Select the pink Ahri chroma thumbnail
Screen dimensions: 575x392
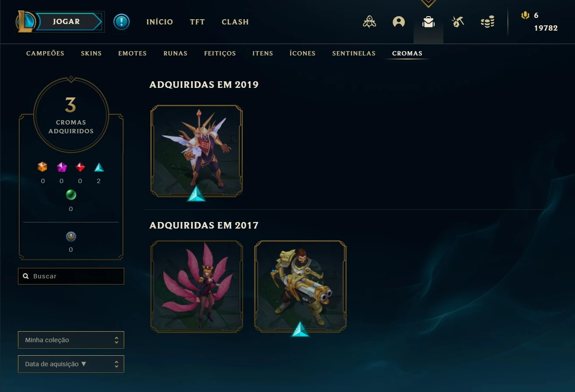tap(197, 287)
